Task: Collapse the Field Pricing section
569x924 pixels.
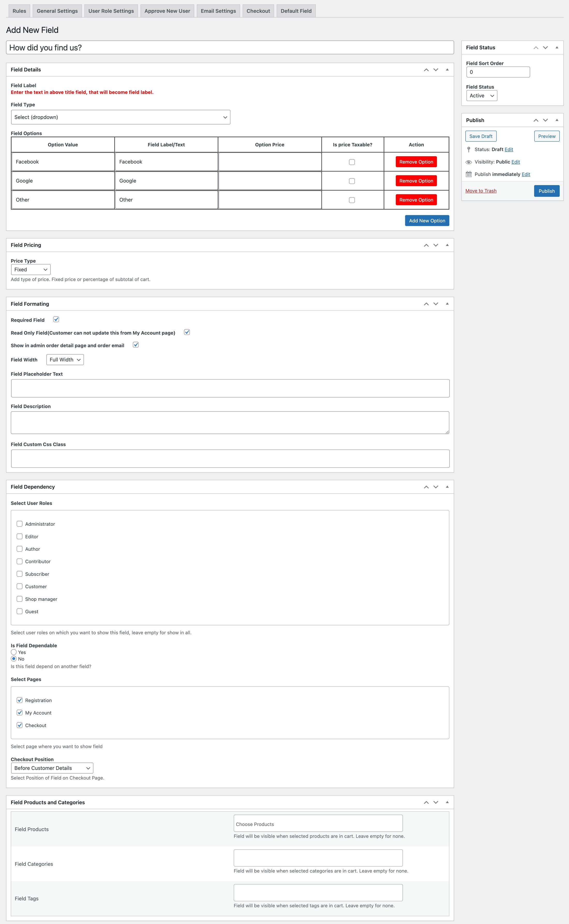Action: point(447,245)
